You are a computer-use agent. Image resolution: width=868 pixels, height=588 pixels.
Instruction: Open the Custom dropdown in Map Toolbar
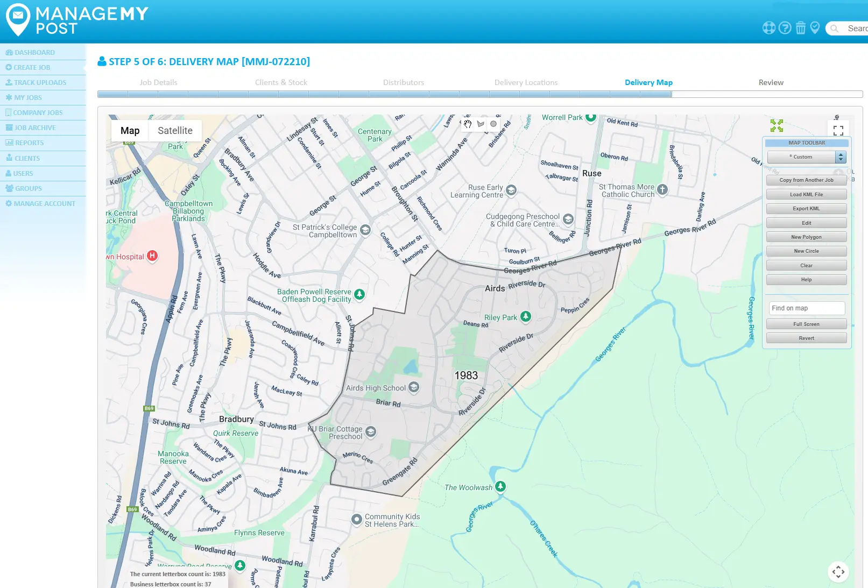point(806,157)
